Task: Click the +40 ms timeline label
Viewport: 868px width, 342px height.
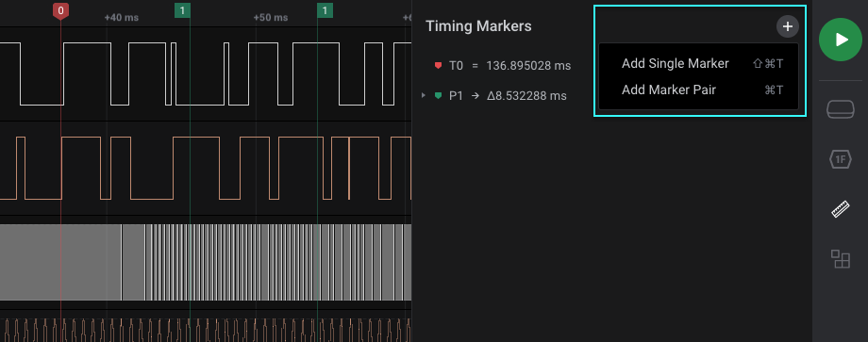Action: (x=121, y=18)
